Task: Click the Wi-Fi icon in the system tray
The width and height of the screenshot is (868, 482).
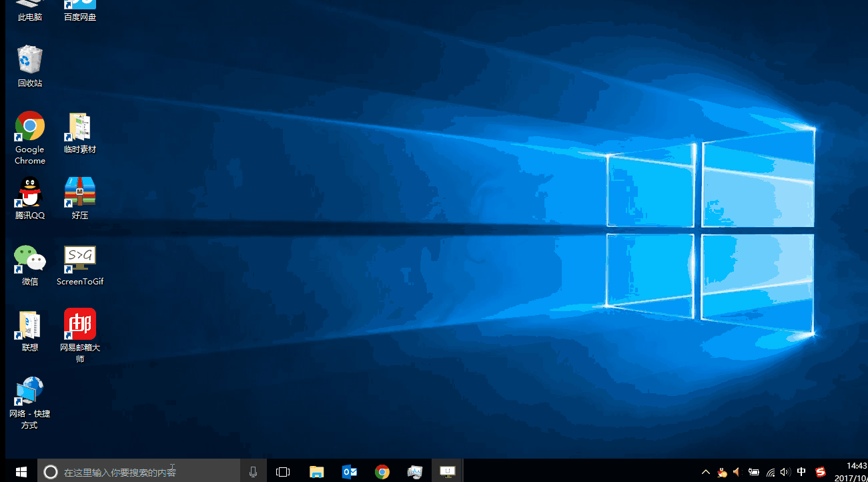Action: click(769, 472)
